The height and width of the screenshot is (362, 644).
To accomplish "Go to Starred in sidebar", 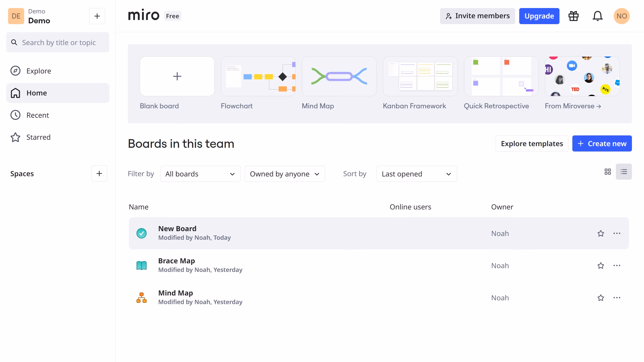I will coord(57,137).
